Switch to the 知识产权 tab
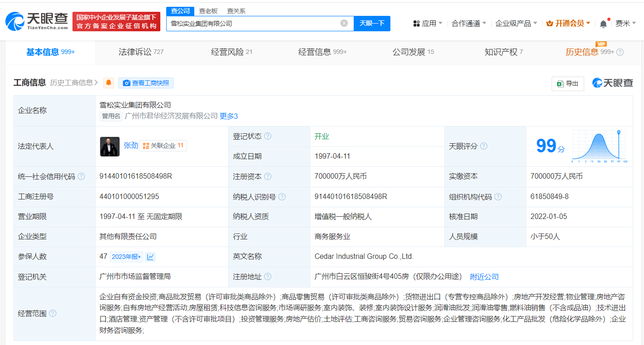The width and height of the screenshot is (644, 345). tap(504, 52)
